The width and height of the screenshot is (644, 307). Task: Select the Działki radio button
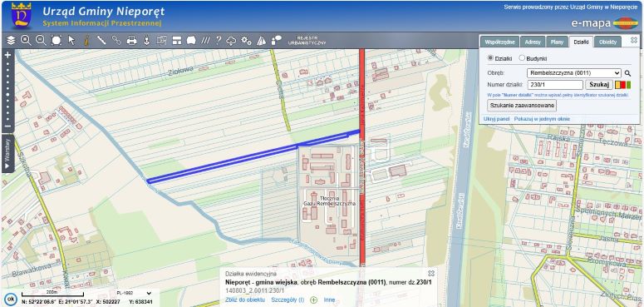click(490, 58)
